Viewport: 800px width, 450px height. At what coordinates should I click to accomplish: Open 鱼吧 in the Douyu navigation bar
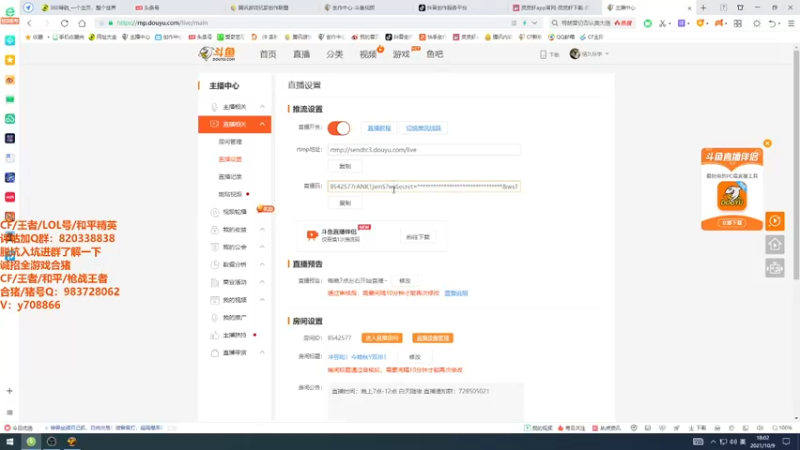point(435,54)
